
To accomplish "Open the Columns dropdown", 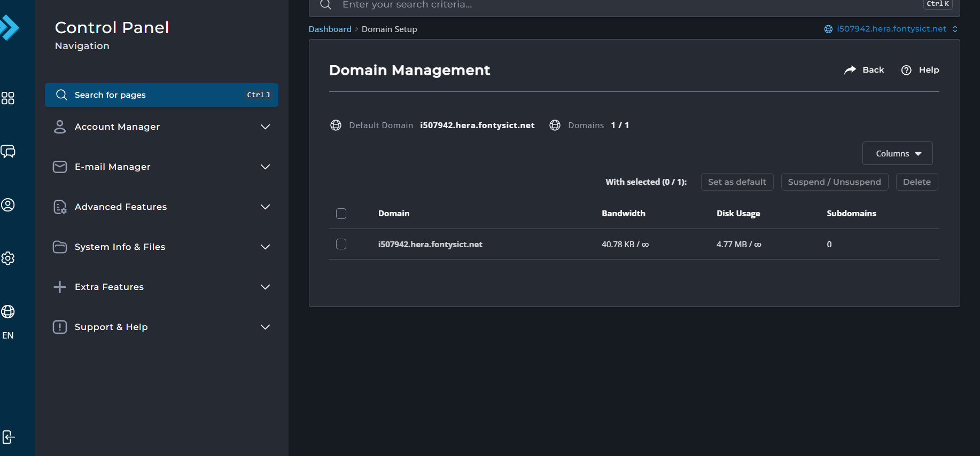I will [x=897, y=154].
